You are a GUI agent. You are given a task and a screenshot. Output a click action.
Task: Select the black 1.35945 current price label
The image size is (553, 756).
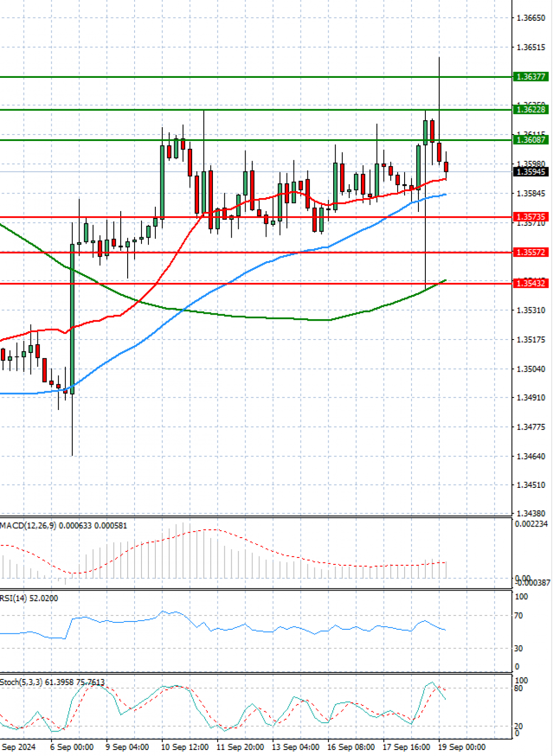coord(530,172)
